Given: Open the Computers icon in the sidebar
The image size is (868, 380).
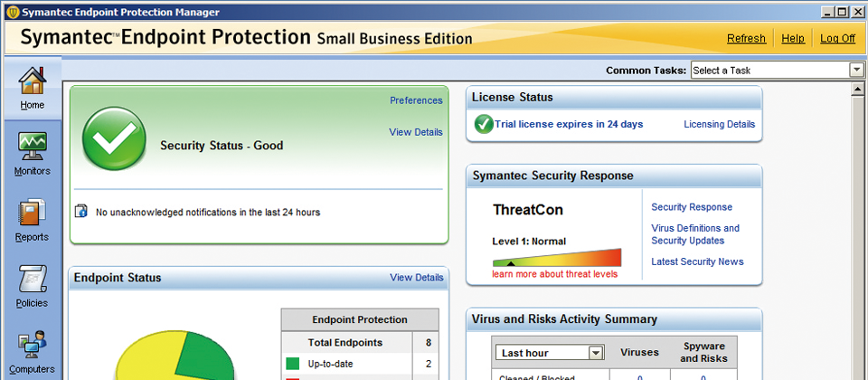Looking at the screenshot, I should [32, 346].
